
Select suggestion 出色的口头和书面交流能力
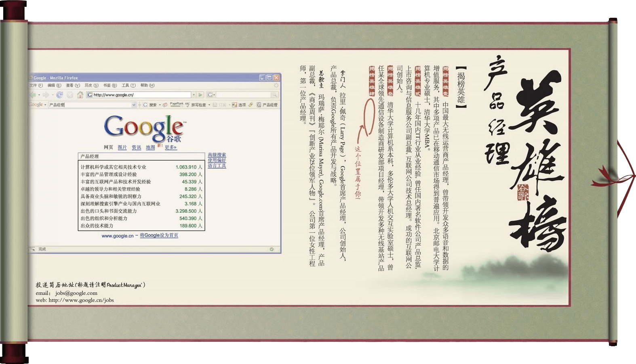(141, 211)
